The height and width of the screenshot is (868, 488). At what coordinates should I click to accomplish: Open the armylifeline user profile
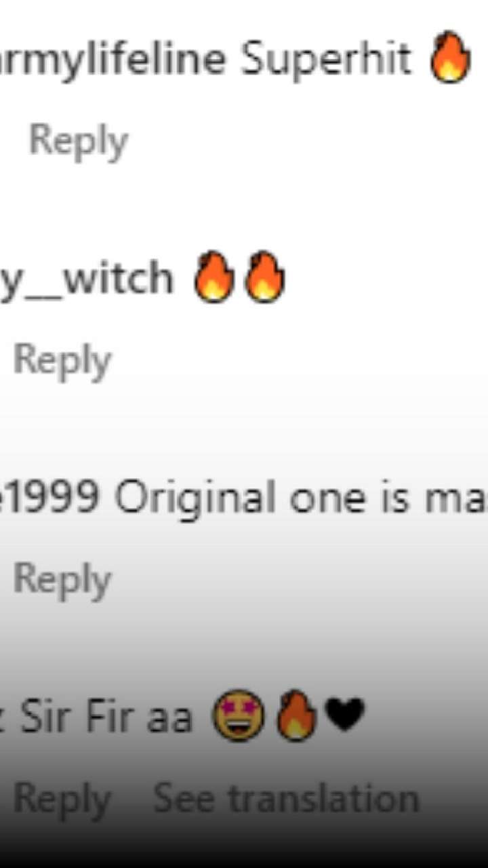(x=113, y=59)
